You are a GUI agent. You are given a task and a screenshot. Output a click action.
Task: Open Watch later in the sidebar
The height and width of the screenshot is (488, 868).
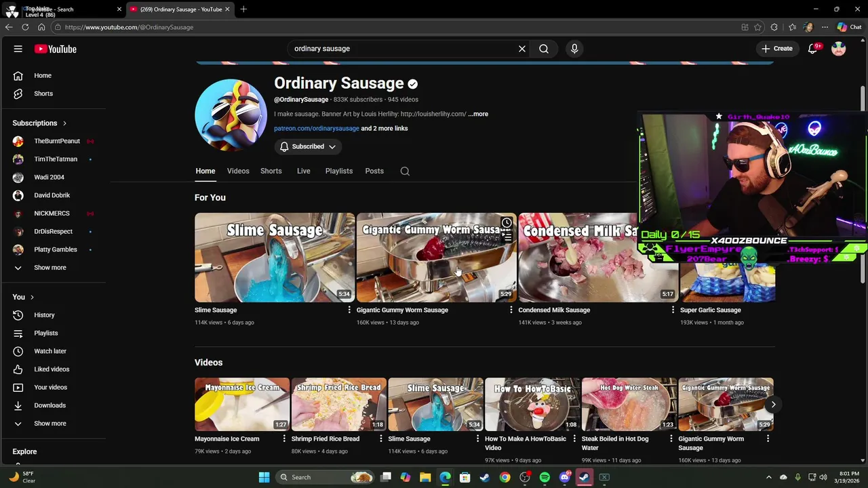[50, 351]
